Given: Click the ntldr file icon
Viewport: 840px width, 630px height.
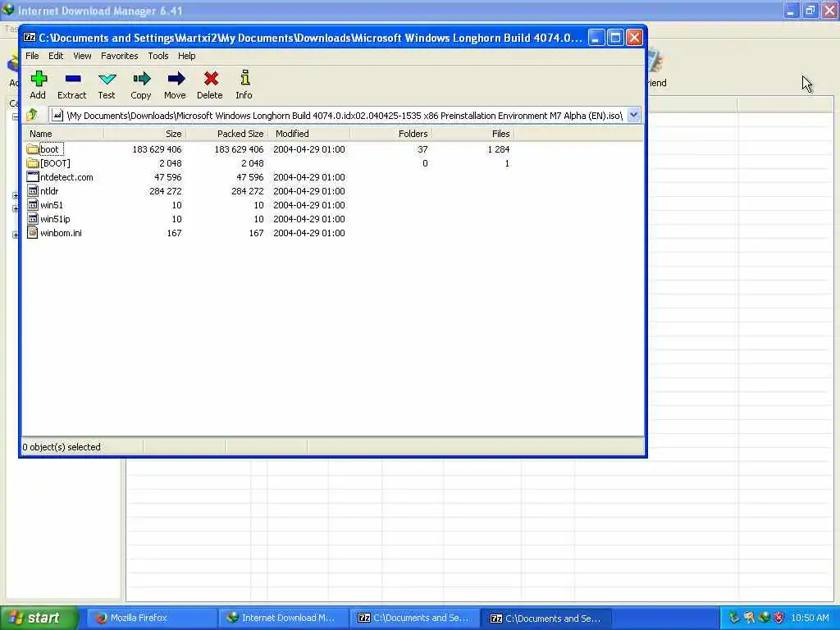Looking at the screenshot, I should [33, 190].
